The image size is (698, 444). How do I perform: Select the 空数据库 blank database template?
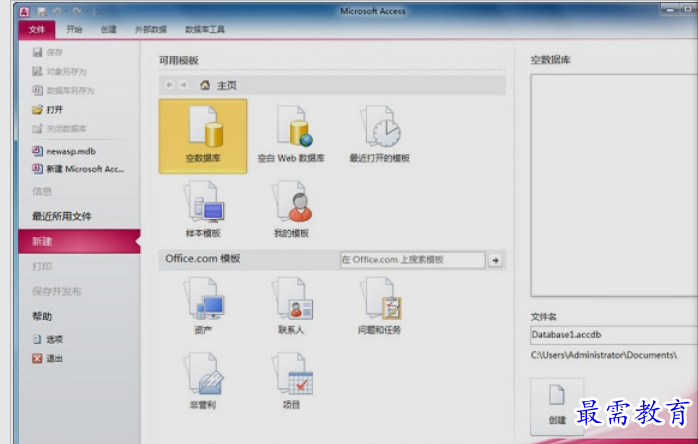203,136
